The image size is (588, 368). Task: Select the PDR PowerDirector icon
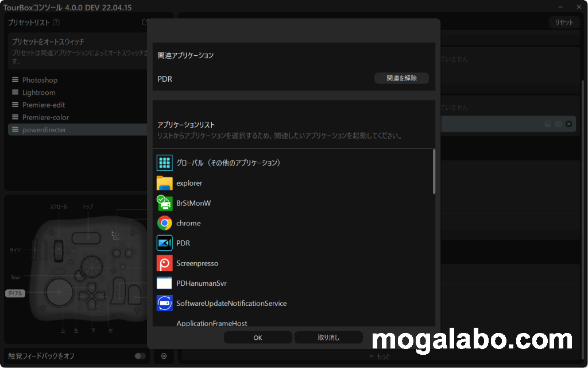click(x=165, y=243)
